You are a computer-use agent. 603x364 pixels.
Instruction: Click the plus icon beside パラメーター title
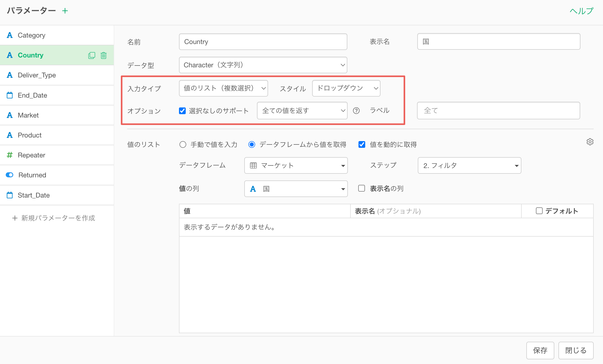point(65,11)
